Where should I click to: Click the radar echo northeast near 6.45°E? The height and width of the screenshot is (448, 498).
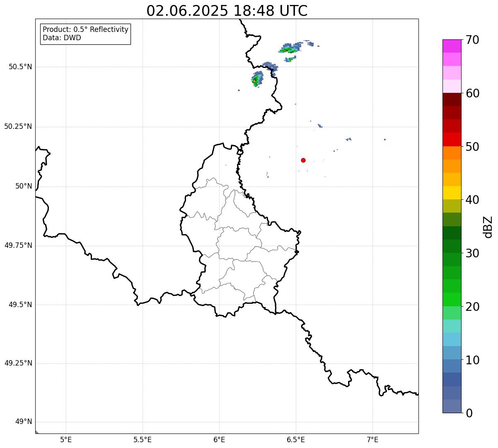tap(289, 48)
